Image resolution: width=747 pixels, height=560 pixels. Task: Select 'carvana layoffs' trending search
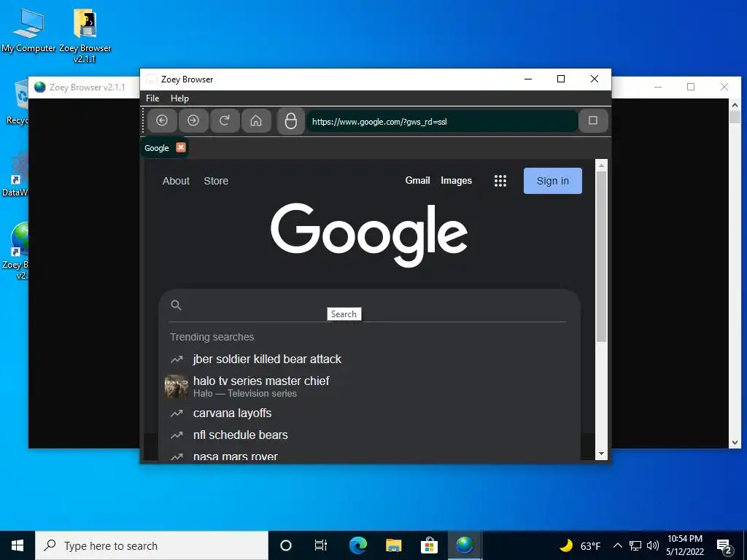click(x=232, y=413)
